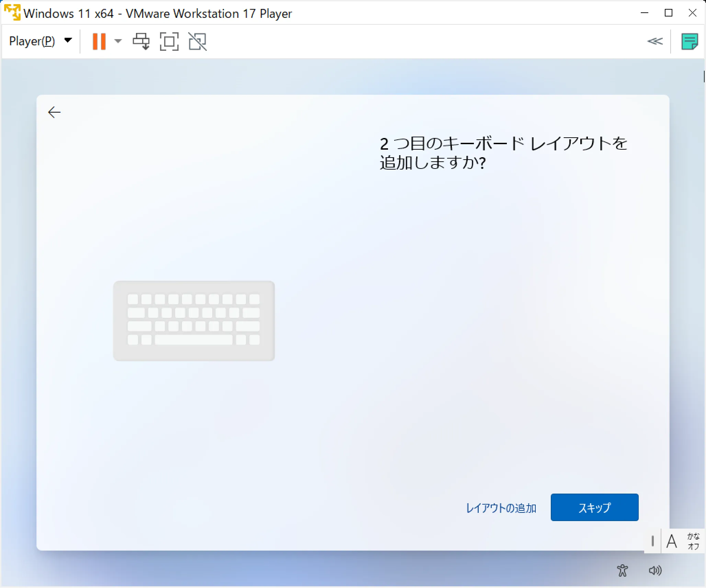Send Ctrl+Alt+Del to the VM
Viewport: 706px width, 588px height.
tap(141, 41)
